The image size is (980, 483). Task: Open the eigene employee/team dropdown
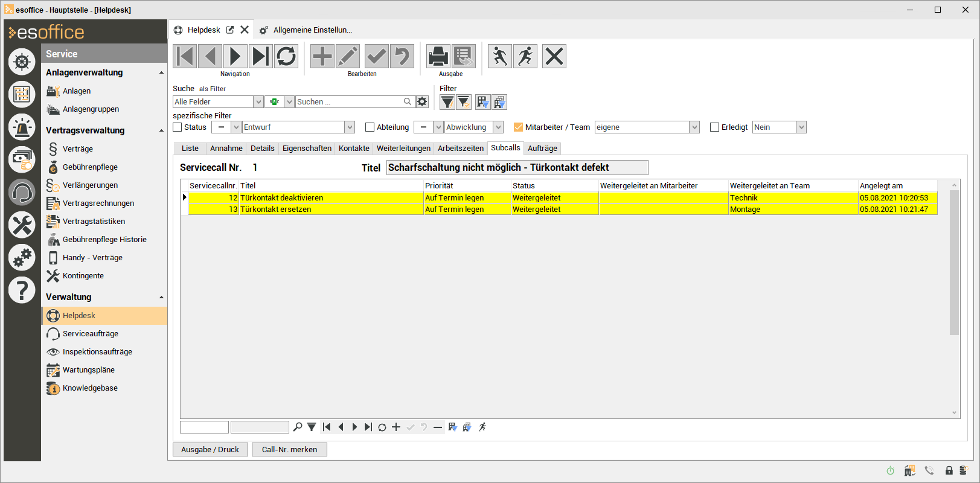pyautogui.click(x=694, y=127)
